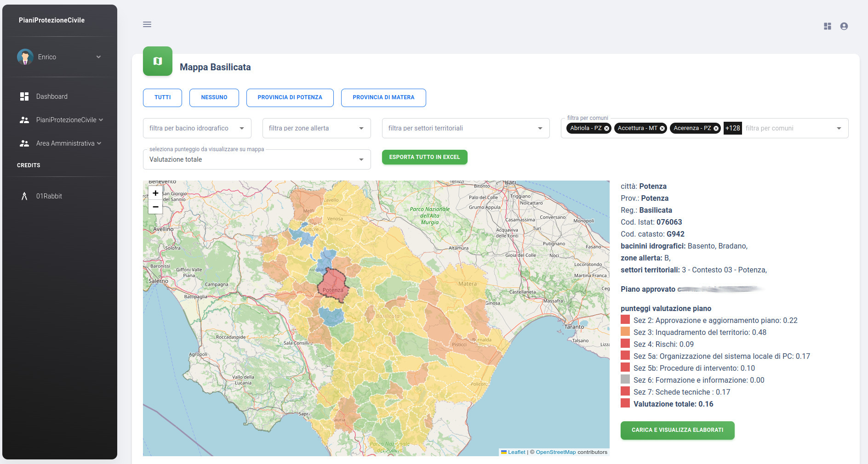
Task: Remove the Accettura - MT chip
Action: coord(662,129)
